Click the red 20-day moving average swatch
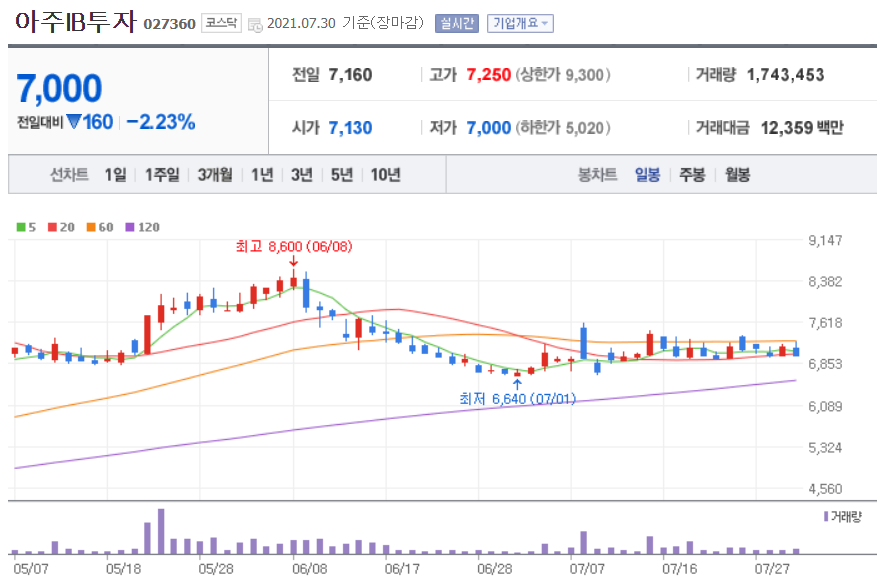This screenshot has height=582, width=877. coord(52,227)
